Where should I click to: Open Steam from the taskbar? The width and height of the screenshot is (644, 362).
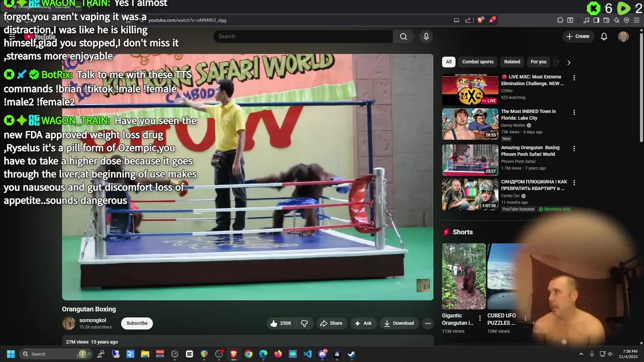tap(352, 354)
